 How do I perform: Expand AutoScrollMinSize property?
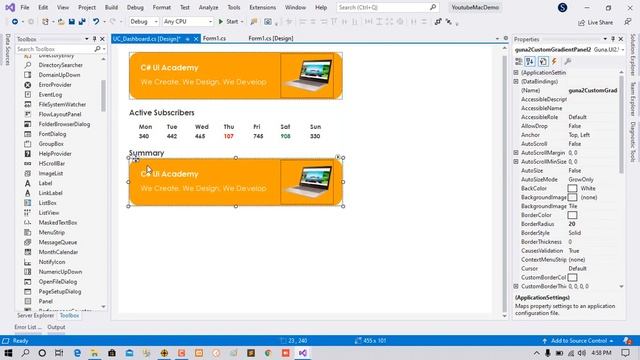[x=516, y=162]
